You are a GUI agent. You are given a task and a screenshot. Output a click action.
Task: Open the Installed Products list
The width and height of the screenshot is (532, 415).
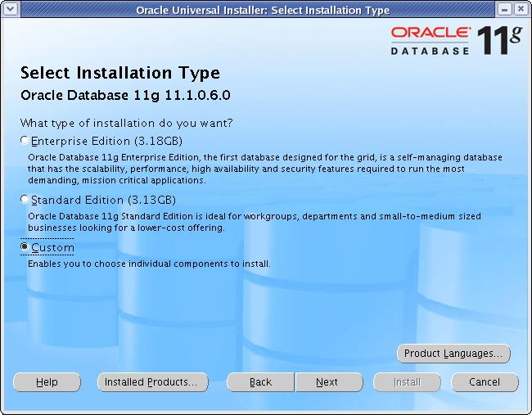[153, 382]
